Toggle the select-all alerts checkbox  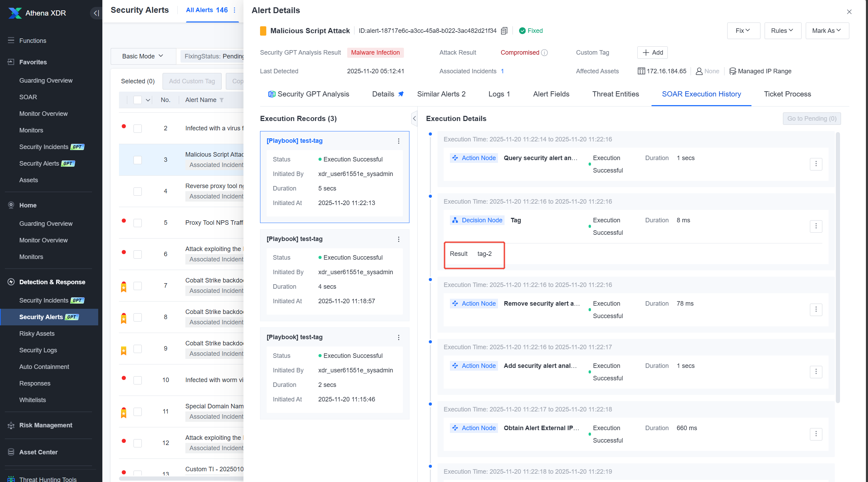click(138, 100)
